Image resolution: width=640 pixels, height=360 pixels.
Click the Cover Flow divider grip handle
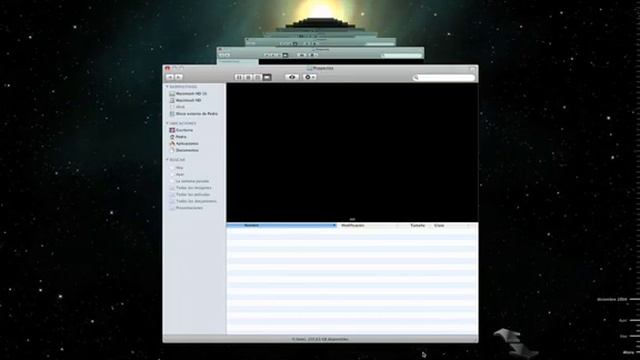pos(352,220)
